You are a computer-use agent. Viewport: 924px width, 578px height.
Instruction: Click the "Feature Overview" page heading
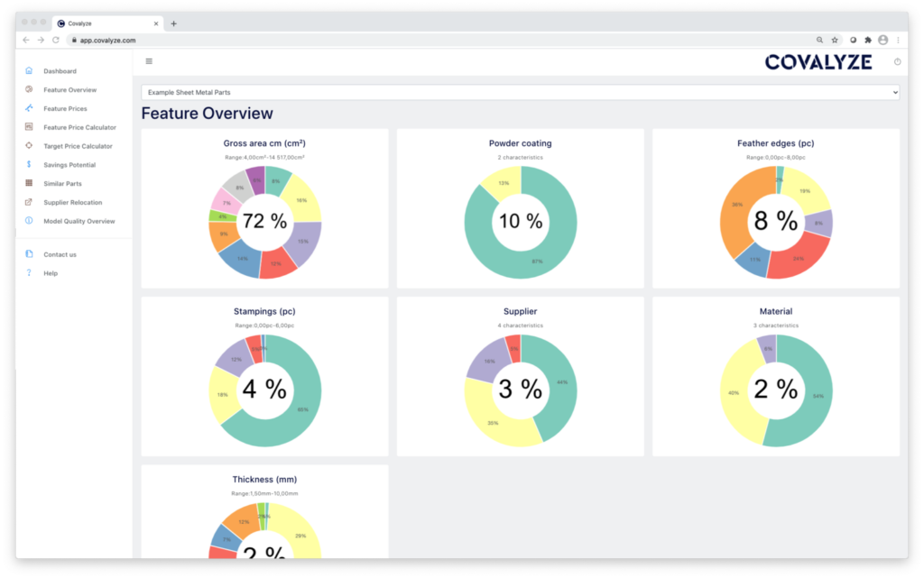tap(208, 114)
